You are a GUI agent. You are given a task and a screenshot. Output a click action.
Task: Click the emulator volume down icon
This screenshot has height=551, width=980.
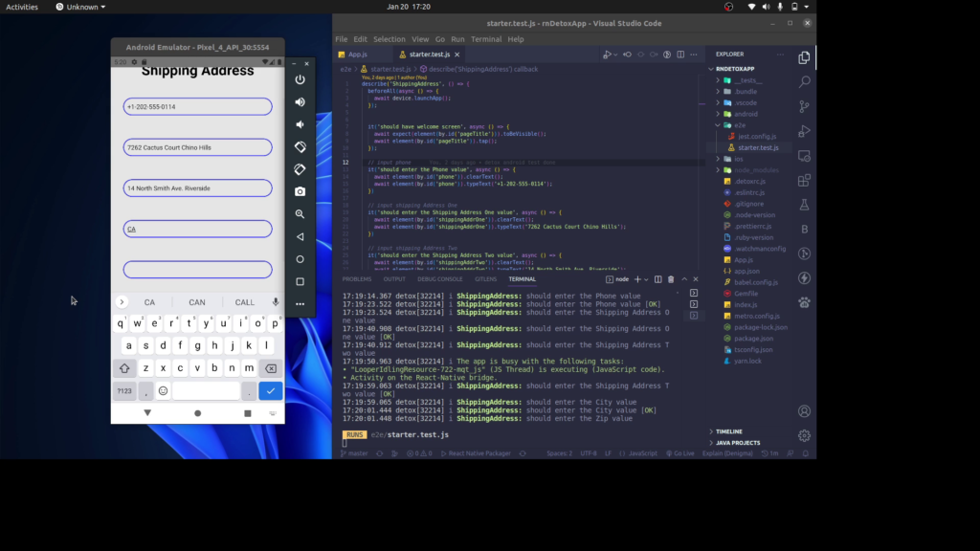point(300,124)
